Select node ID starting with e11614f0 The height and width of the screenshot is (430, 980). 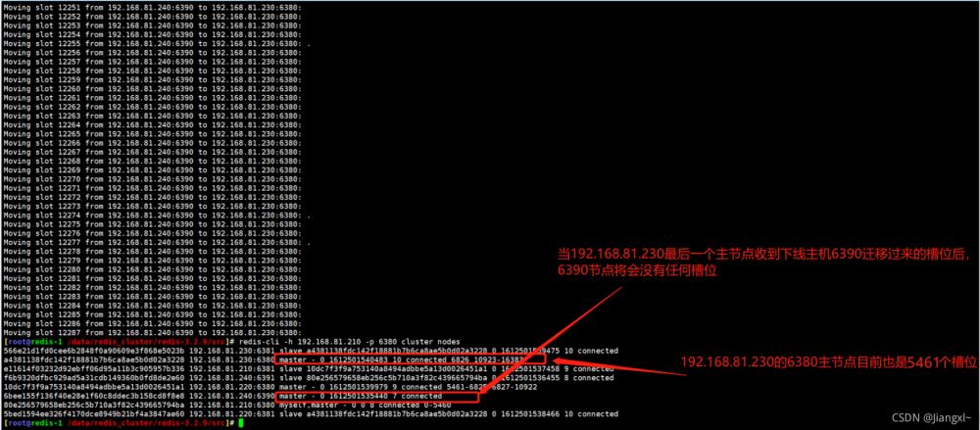click(93, 368)
